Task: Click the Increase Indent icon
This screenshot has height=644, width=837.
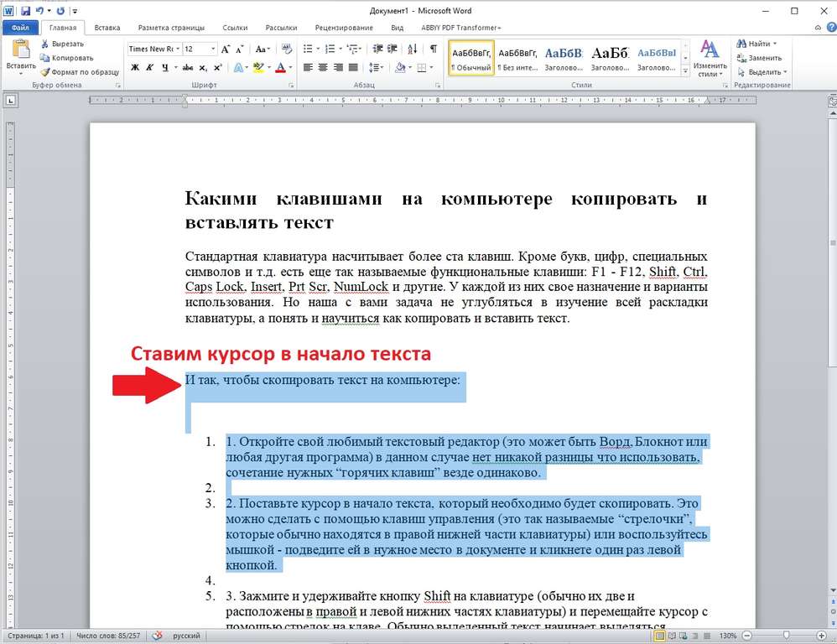Action: click(x=393, y=49)
